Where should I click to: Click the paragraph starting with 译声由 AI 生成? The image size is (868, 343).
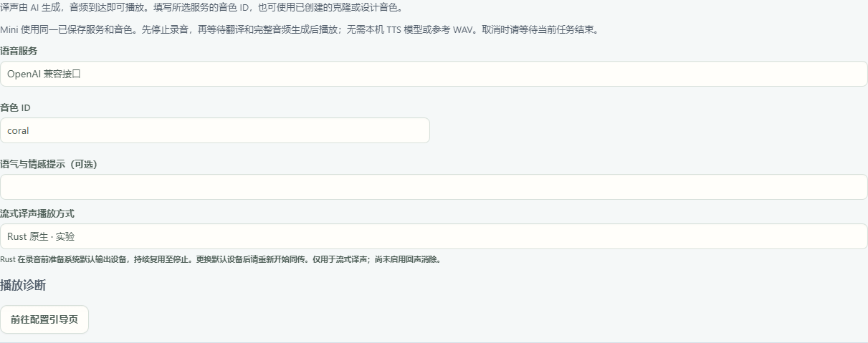[201, 7]
